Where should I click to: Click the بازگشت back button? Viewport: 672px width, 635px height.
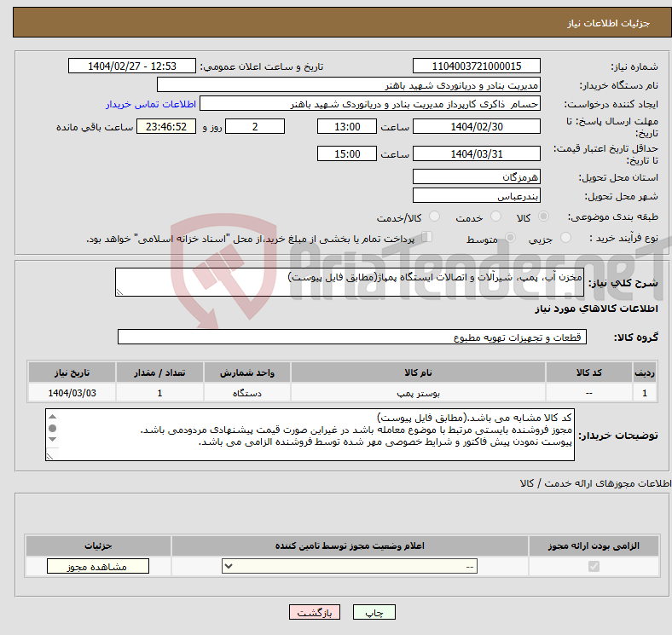coord(315,612)
